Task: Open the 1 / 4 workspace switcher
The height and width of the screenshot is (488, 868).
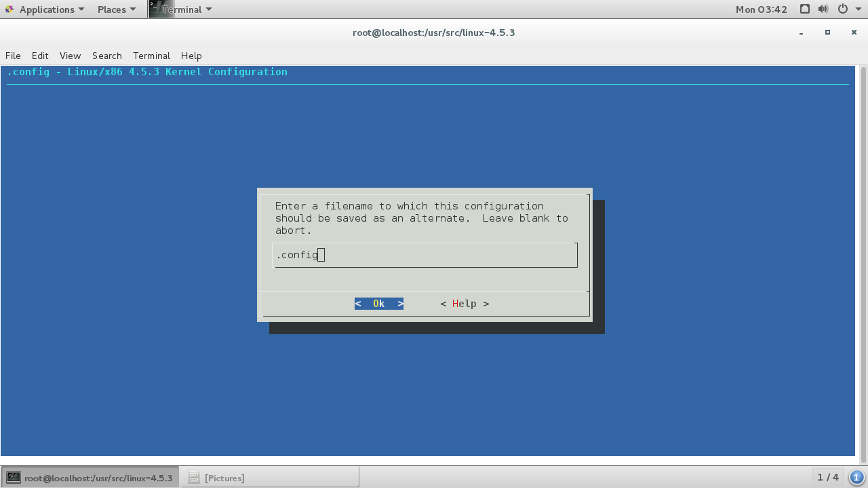Action: [828, 477]
